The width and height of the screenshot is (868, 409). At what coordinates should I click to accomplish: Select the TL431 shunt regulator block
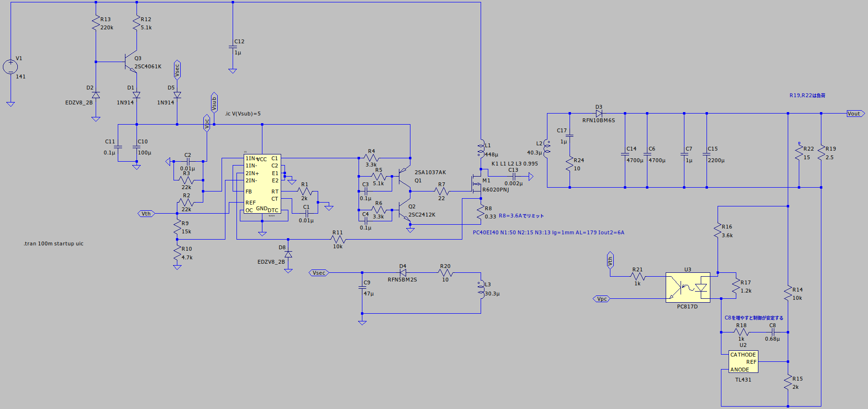tap(743, 362)
